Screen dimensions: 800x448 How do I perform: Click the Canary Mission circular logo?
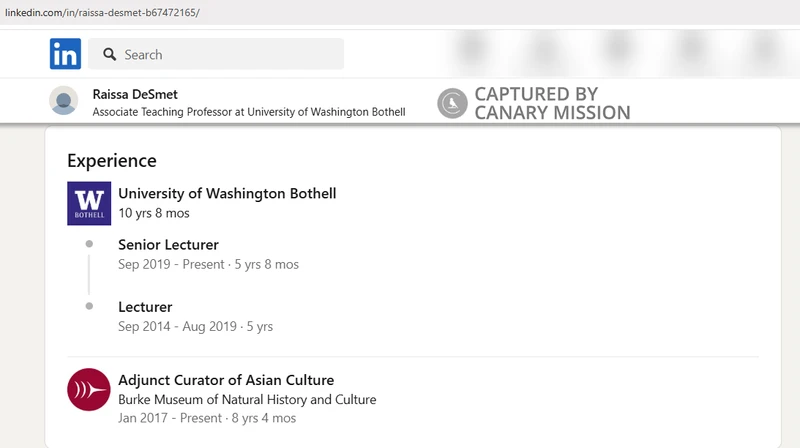click(x=452, y=103)
